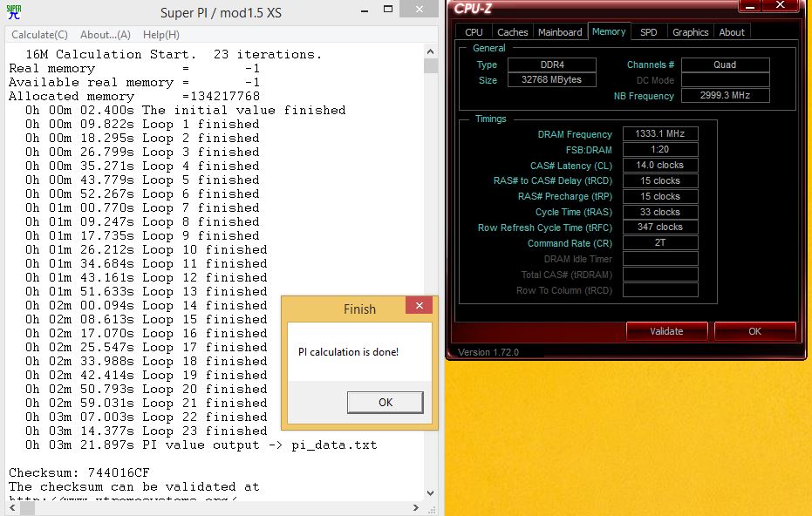This screenshot has width=812, height=516.
Task: Open the About...(A) menu
Action: [106, 35]
